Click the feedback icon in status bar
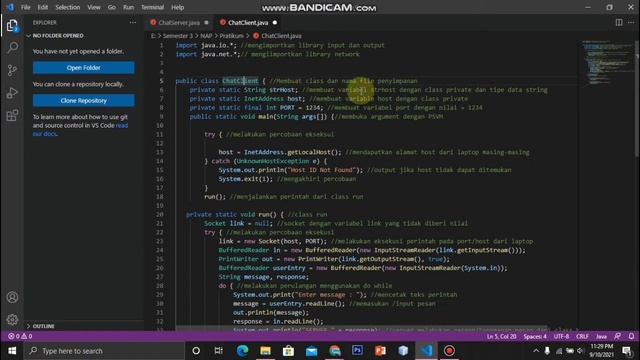640x360 pixels. click(x=618, y=336)
